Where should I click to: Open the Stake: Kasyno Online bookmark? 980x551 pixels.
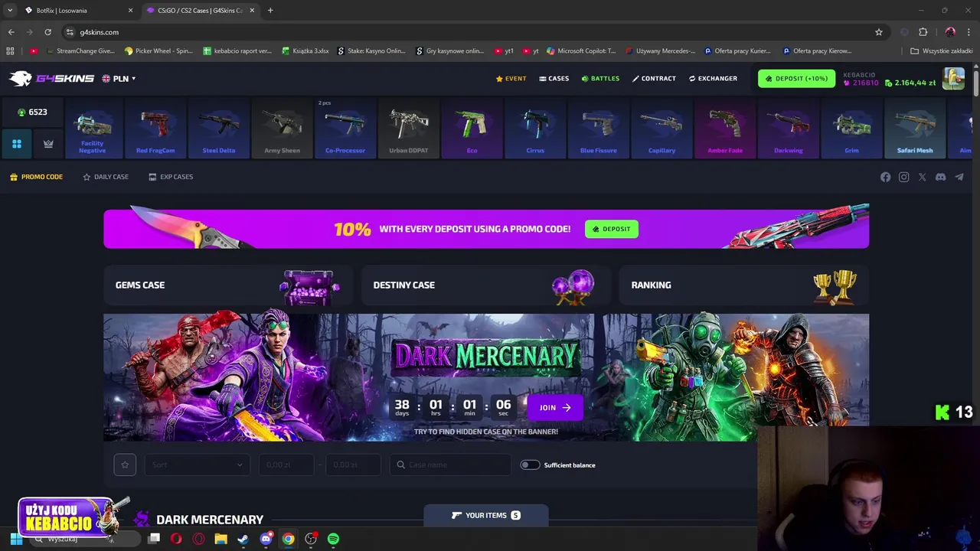tap(371, 51)
